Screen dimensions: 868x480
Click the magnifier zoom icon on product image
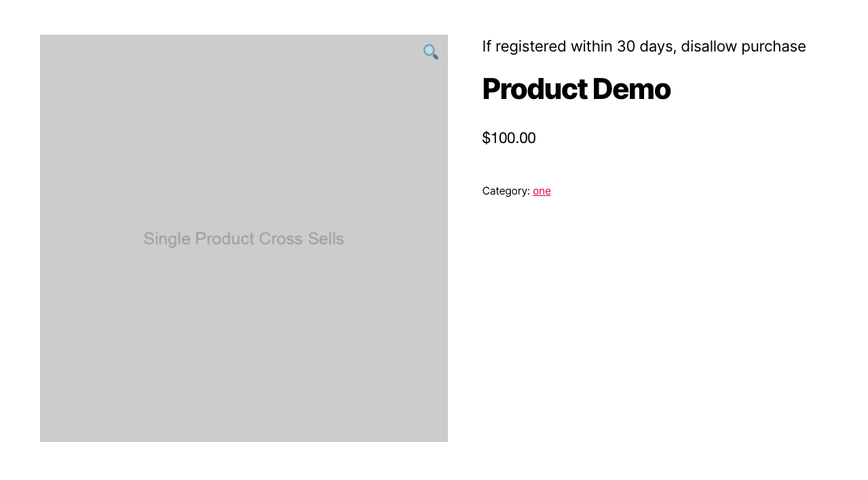tap(430, 52)
